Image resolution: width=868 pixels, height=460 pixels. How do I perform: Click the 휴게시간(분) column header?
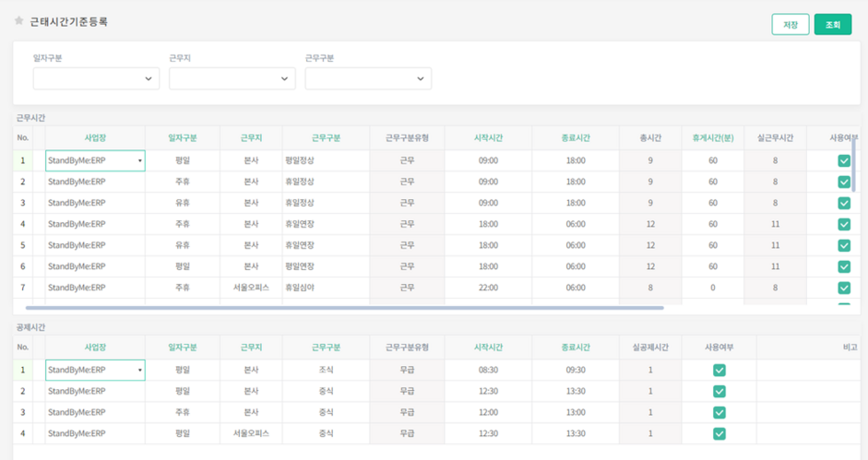click(x=712, y=138)
